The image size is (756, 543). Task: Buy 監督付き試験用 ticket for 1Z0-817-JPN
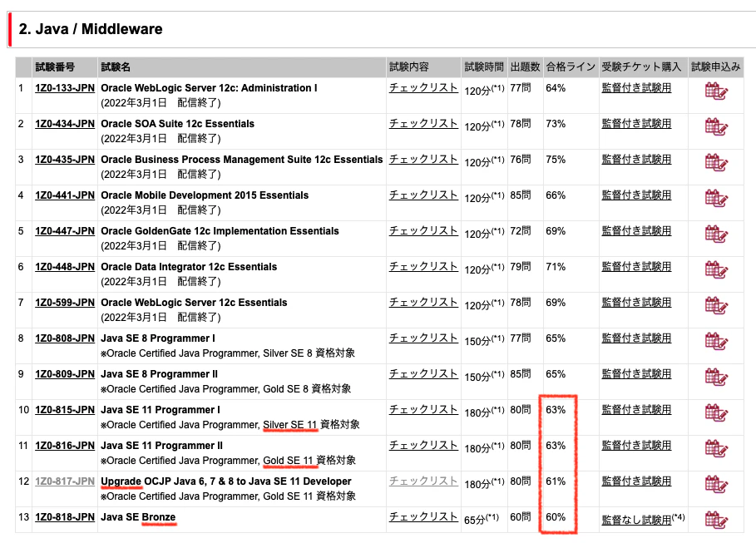636,481
